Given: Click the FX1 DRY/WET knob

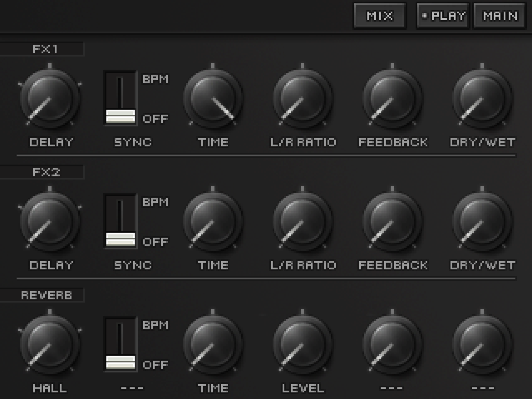Looking at the screenshot, I should (482, 99).
